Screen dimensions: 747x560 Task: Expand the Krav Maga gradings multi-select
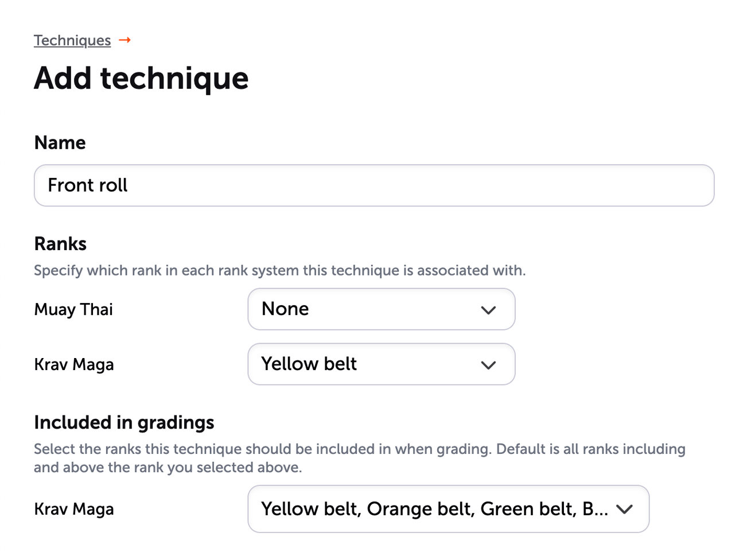click(x=448, y=509)
